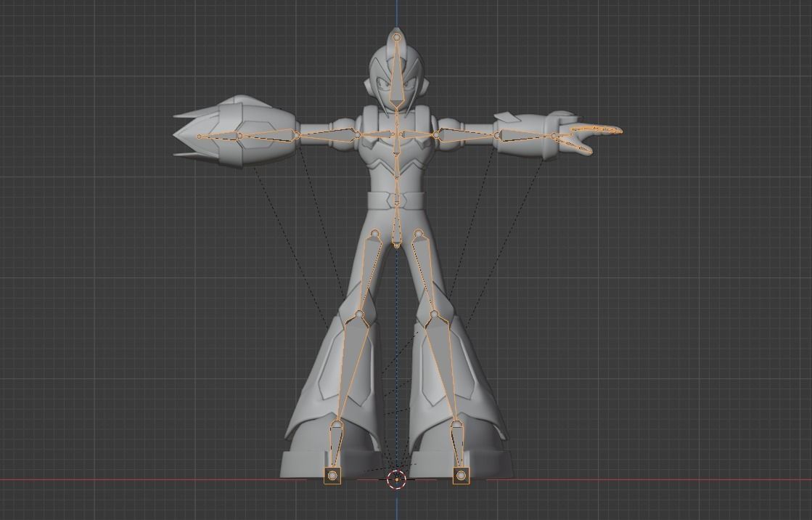Click the knee joint on buster-arm side
This screenshot has height=520, width=812.
360,314
